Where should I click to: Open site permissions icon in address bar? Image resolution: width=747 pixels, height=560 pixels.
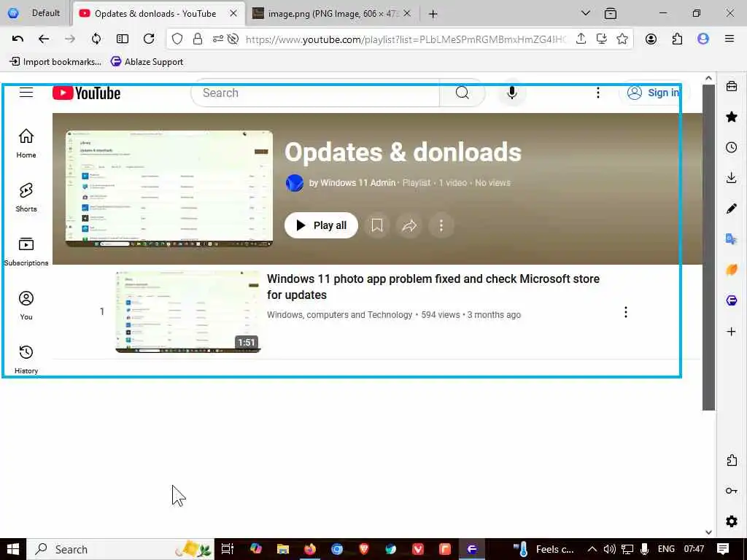217,39
